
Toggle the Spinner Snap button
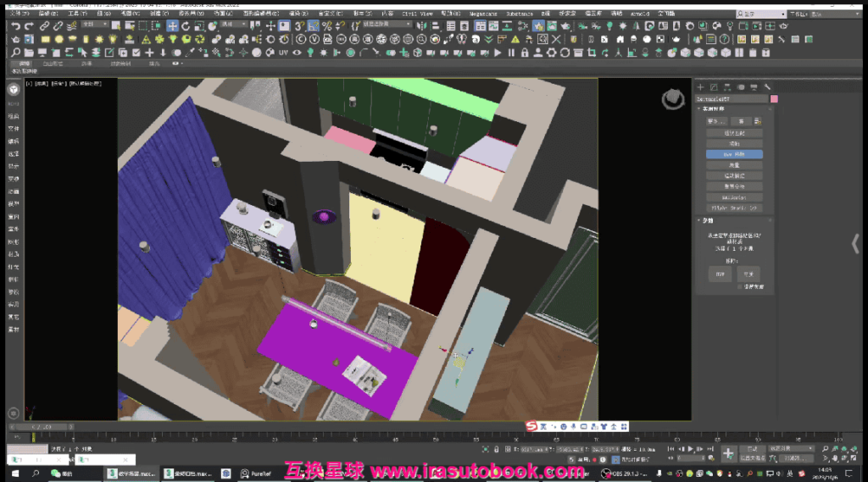(x=340, y=26)
